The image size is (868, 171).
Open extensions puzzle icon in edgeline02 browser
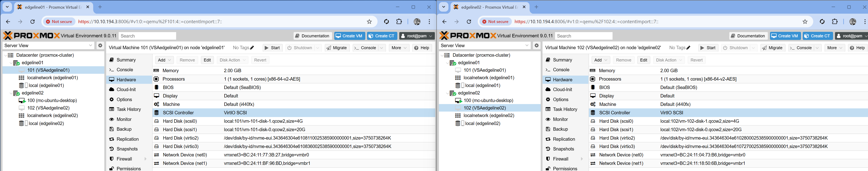835,22
